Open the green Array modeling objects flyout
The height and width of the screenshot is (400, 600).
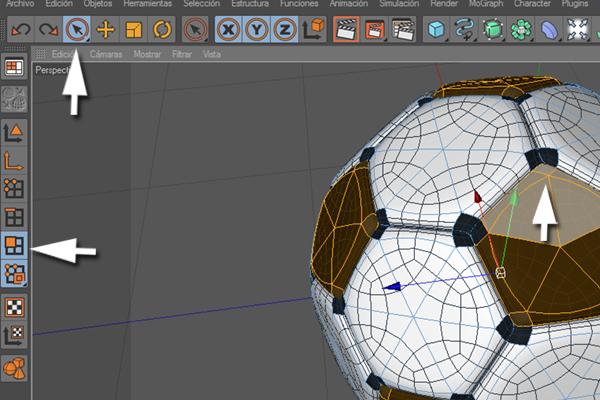(521, 29)
